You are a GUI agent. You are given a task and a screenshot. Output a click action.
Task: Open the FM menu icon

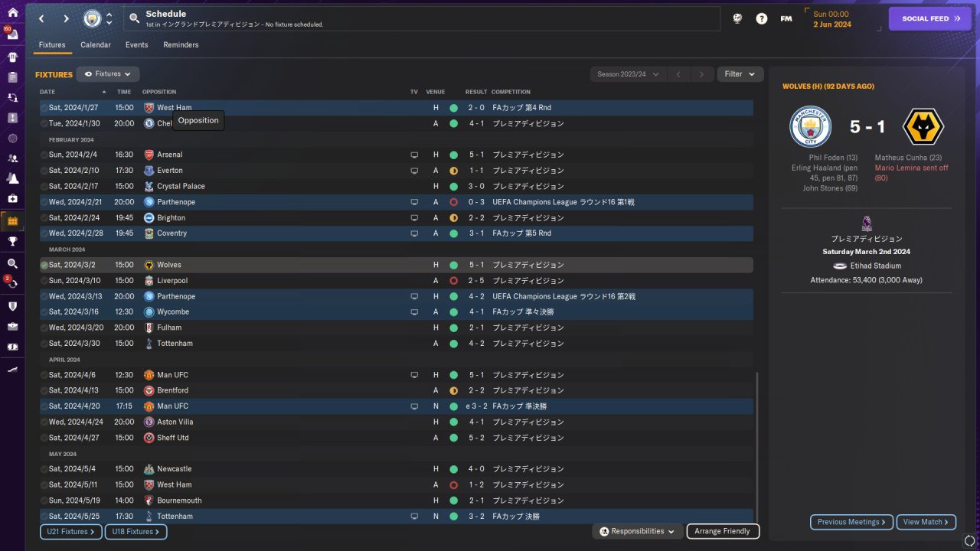coord(786,18)
